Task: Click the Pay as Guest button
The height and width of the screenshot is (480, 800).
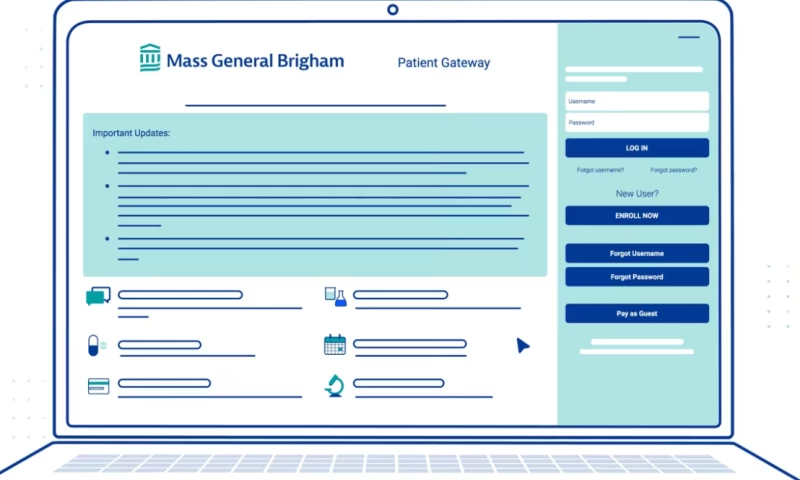Action: coord(637,314)
